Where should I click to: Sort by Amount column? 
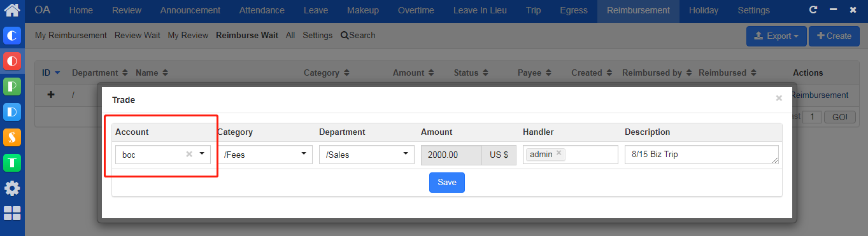[413, 73]
